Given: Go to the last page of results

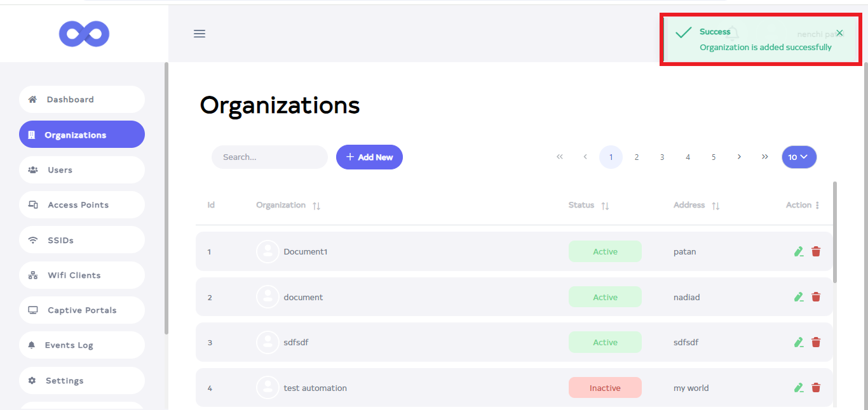Looking at the screenshot, I should click(x=764, y=157).
